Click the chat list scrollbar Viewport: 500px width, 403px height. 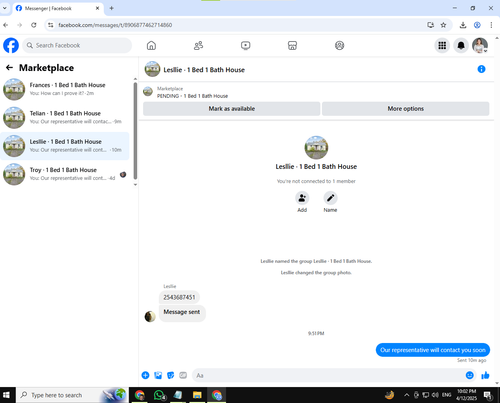pos(135,131)
